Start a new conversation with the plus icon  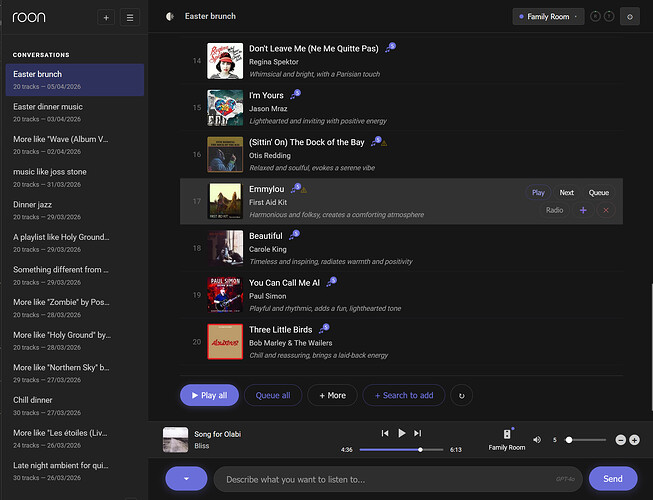[106, 17]
